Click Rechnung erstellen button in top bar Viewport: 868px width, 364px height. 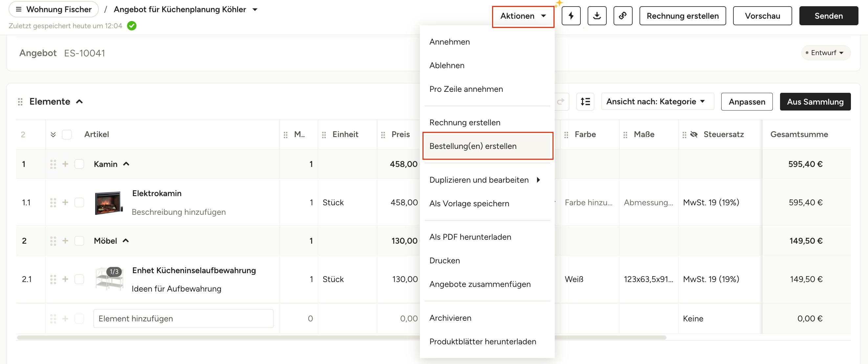point(683,16)
